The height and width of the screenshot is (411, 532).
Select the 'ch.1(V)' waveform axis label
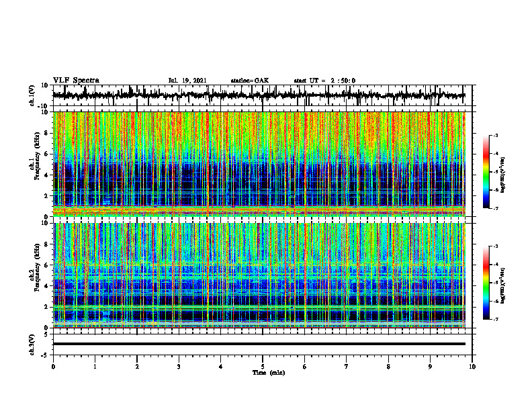click(32, 95)
